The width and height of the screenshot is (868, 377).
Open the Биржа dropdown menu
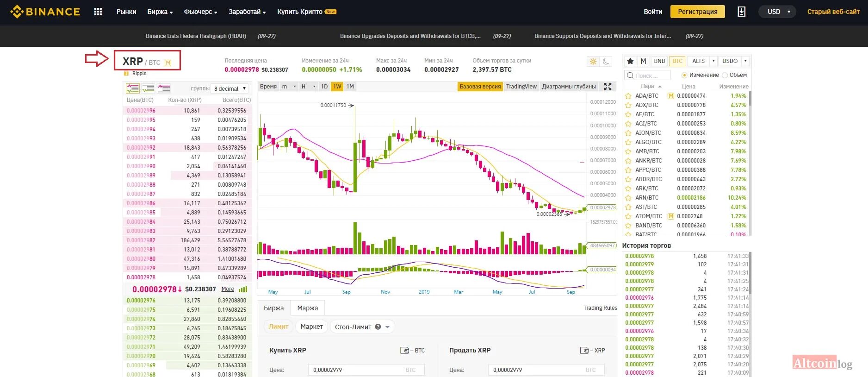click(x=160, y=12)
